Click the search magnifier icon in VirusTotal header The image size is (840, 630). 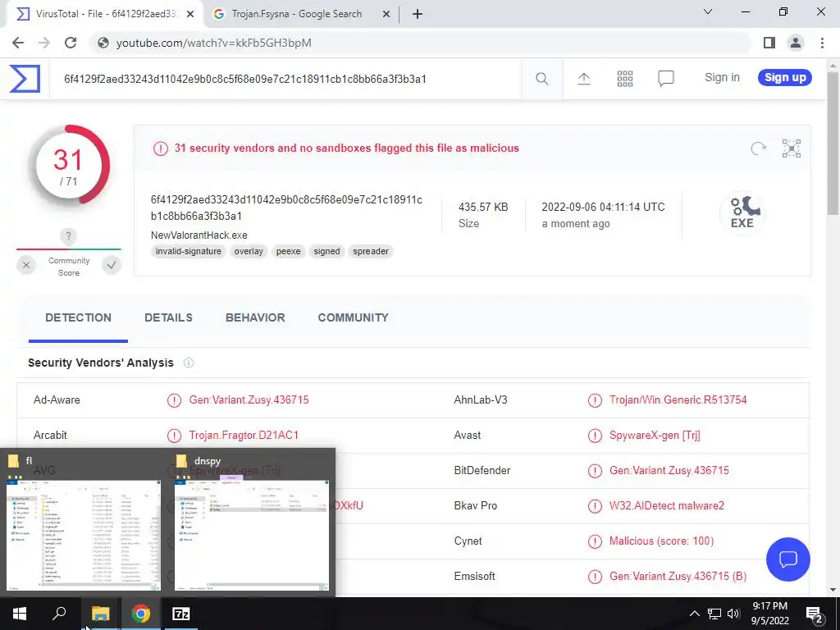click(542, 79)
